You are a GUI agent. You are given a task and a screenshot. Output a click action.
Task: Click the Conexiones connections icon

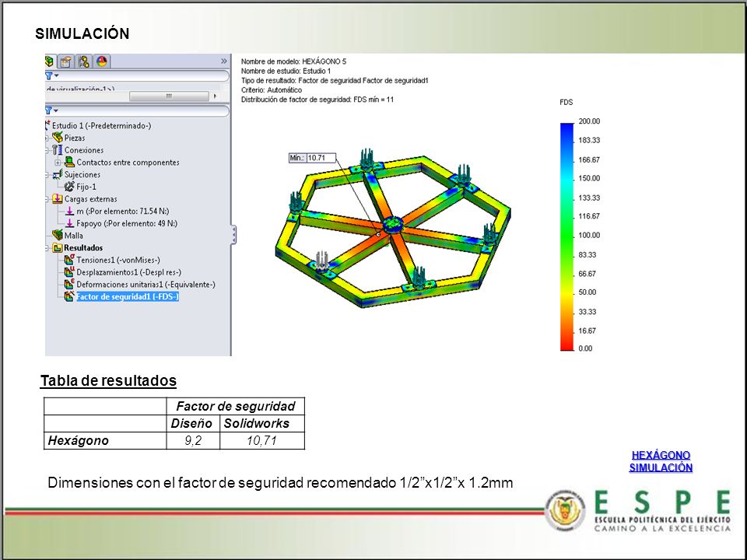point(58,150)
